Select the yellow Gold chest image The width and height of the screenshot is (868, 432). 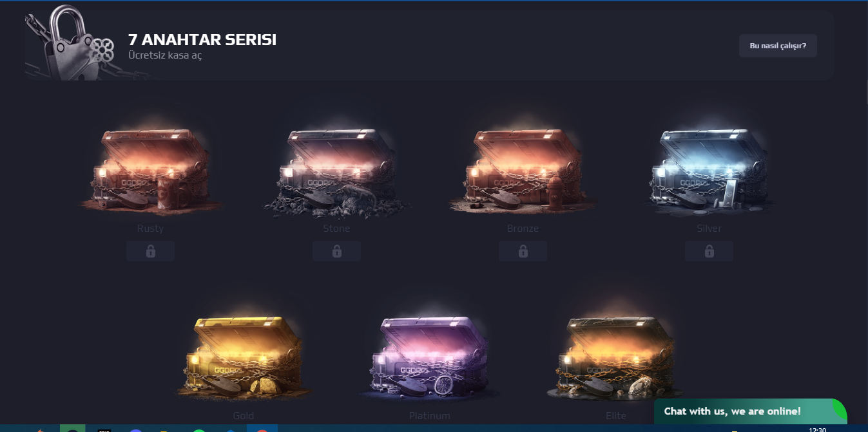[244, 357]
